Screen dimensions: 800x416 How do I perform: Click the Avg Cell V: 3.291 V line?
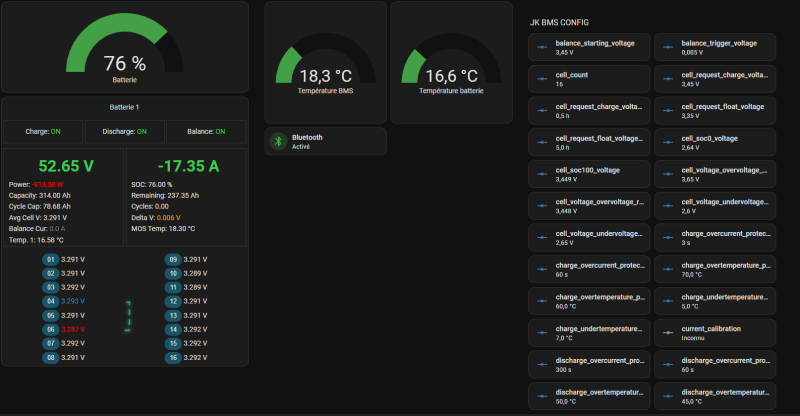click(x=38, y=218)
